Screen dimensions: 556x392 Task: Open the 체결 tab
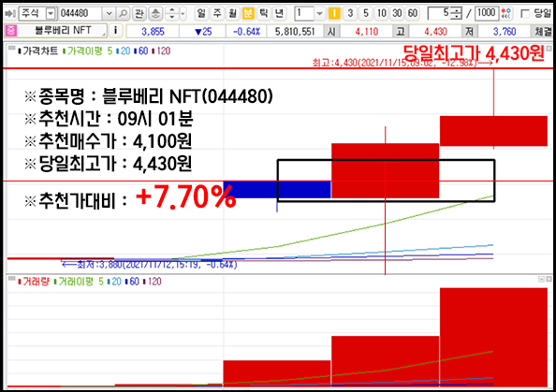(543, 32)
